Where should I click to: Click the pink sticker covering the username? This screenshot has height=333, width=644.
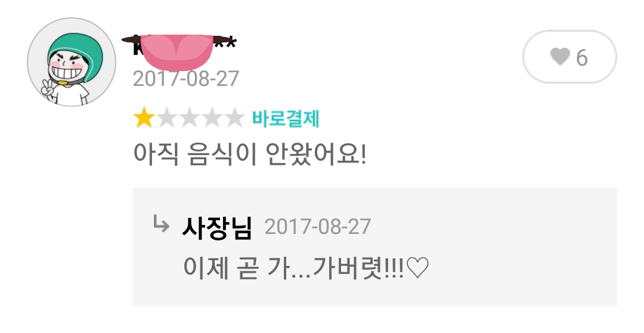pyautogui.click(x=177, y=52)
